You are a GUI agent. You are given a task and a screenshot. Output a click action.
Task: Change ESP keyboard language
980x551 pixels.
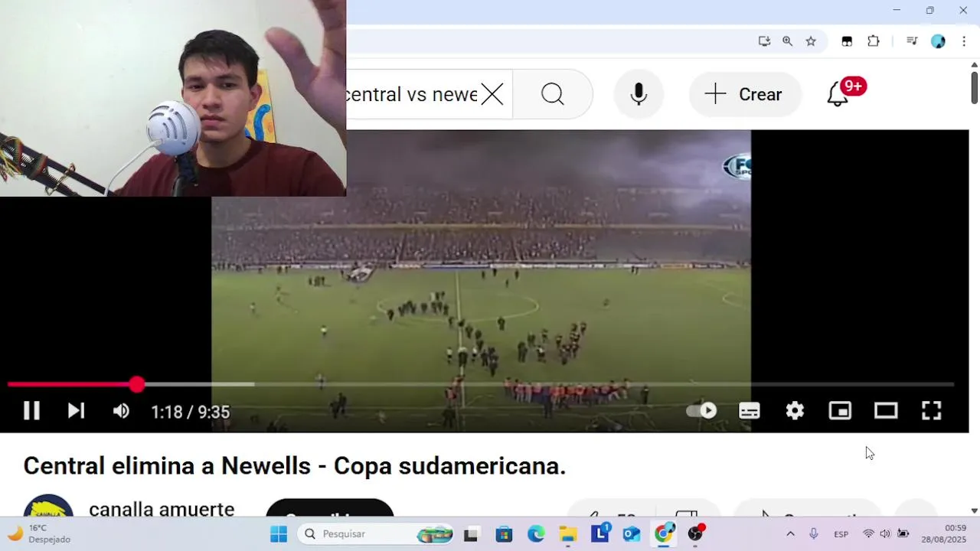(x=841, y=534)
